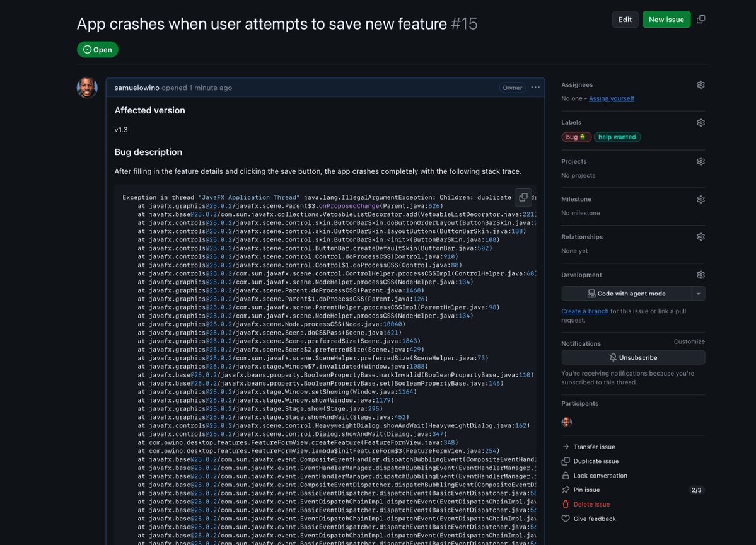Open the Projects gear settings
Viewport: 756px width, 545px height.
pyautogui.click(x=701, y=161)
